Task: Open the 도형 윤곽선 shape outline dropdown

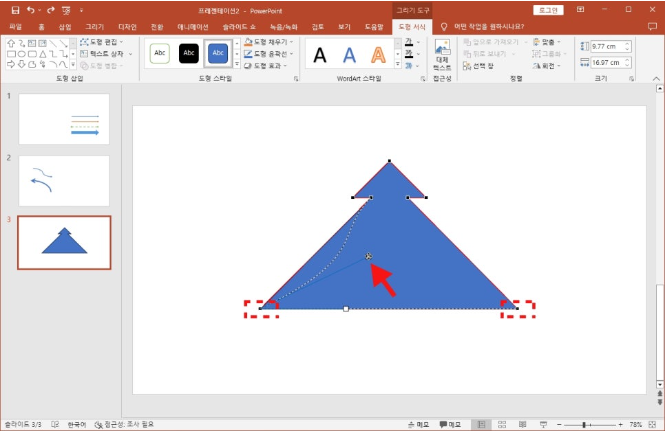Action: (x=268, y=54)
